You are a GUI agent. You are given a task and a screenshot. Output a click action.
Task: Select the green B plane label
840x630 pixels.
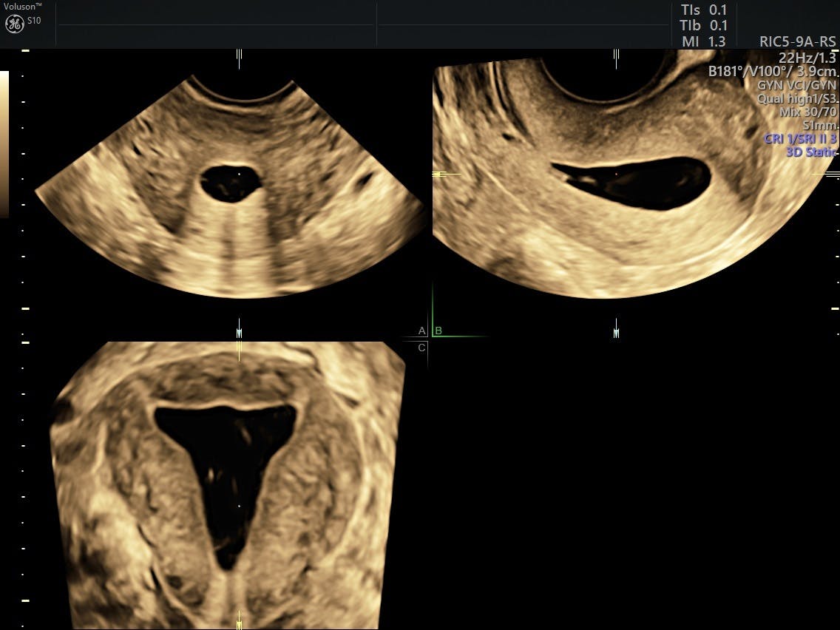pyautogui.click(x=438, y=331)
